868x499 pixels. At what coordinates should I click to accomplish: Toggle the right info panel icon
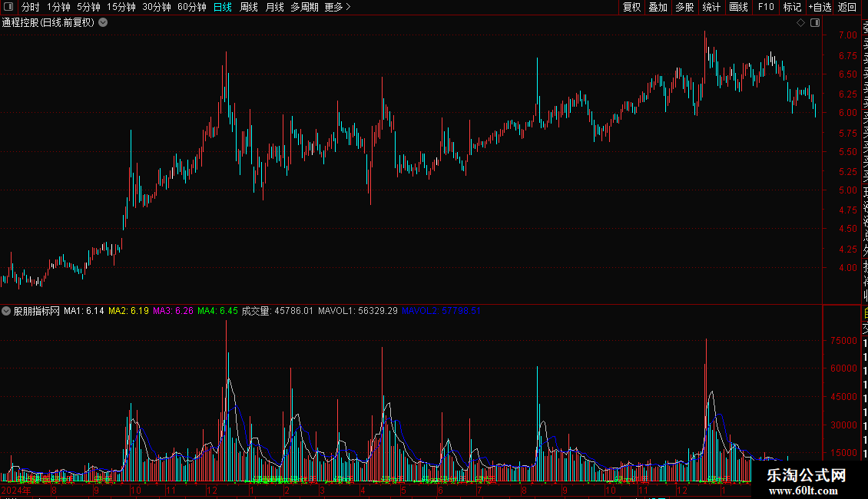coord(815,23)
